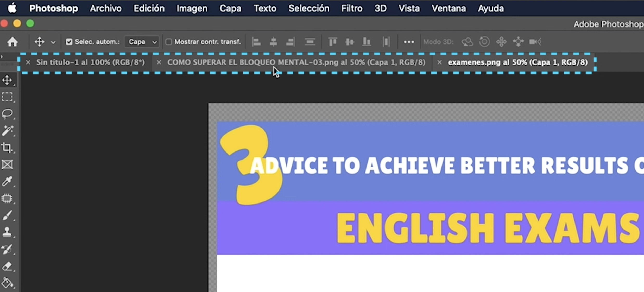Switch to examenes.png tab

click(518, 62)
